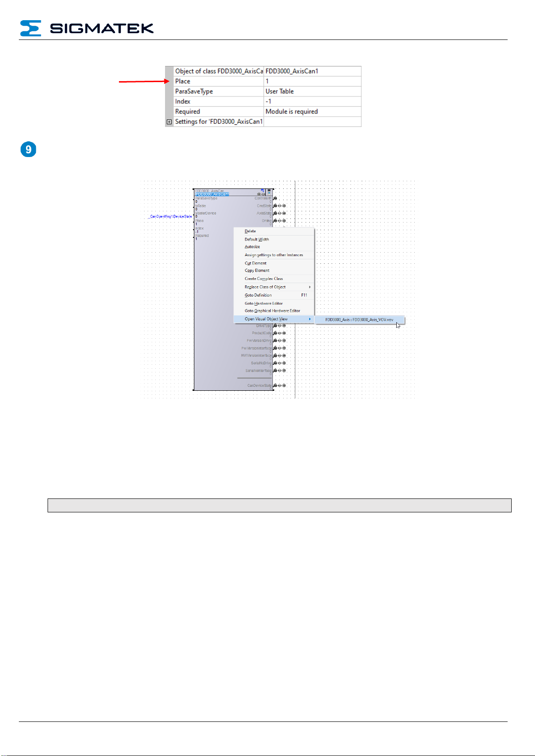
Task: Select the ParaSaveType User Table value cell
Action: coord(312,92)
